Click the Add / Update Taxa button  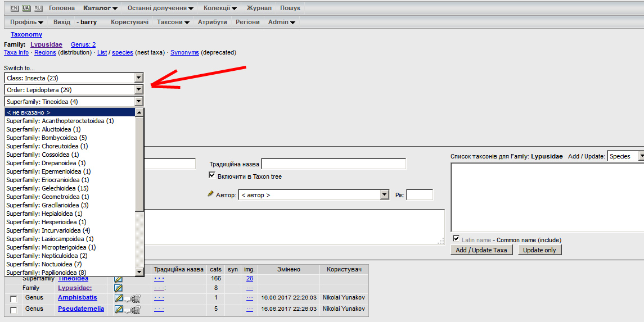pyautogui.click(x=481, y=250)
